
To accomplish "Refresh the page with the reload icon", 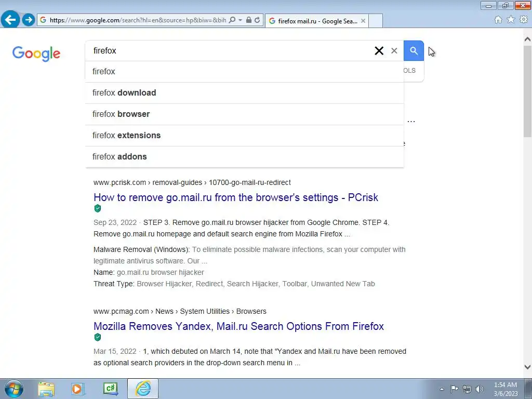I will click(257, 20).
